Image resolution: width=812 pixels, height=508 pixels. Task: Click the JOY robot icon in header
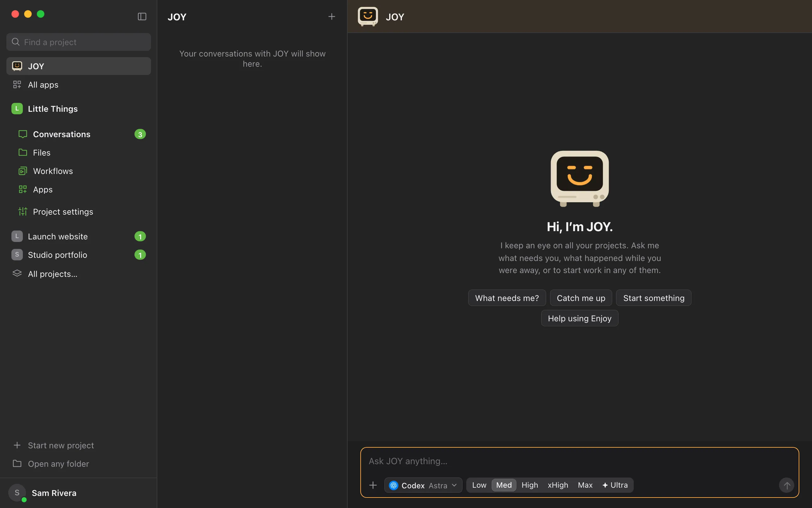tap(368, 17)
